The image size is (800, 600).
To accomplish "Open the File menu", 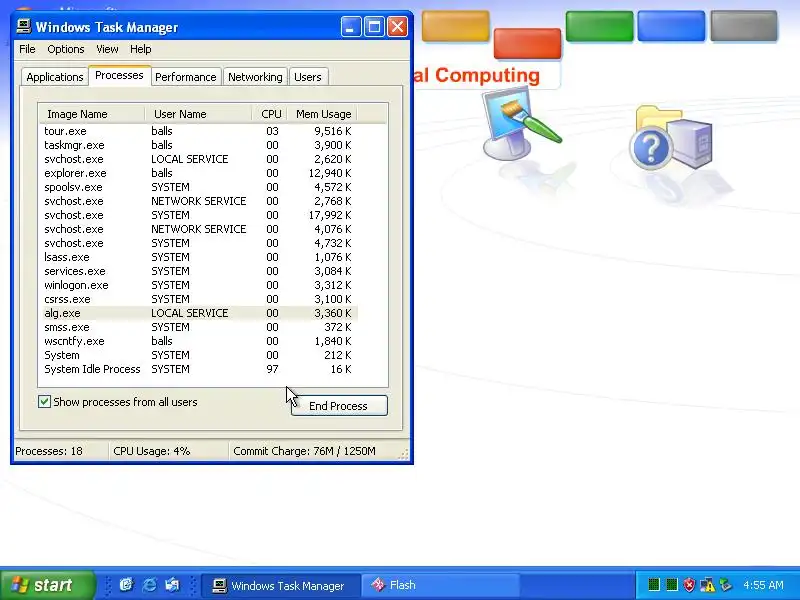I will point(27,49).
